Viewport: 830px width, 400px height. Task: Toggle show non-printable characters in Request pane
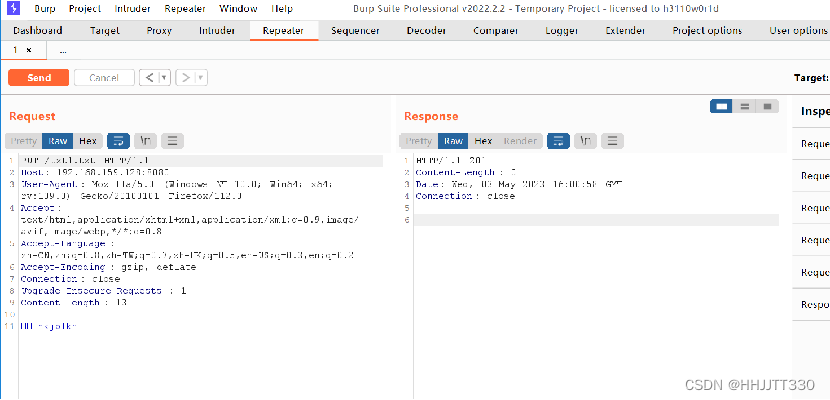146,141
